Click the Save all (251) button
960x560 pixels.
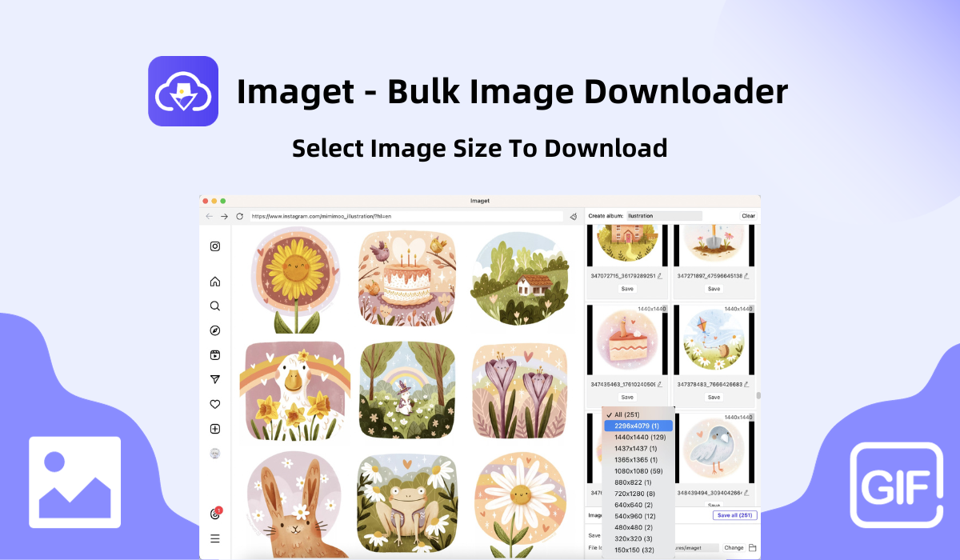[x=734, y=515]
